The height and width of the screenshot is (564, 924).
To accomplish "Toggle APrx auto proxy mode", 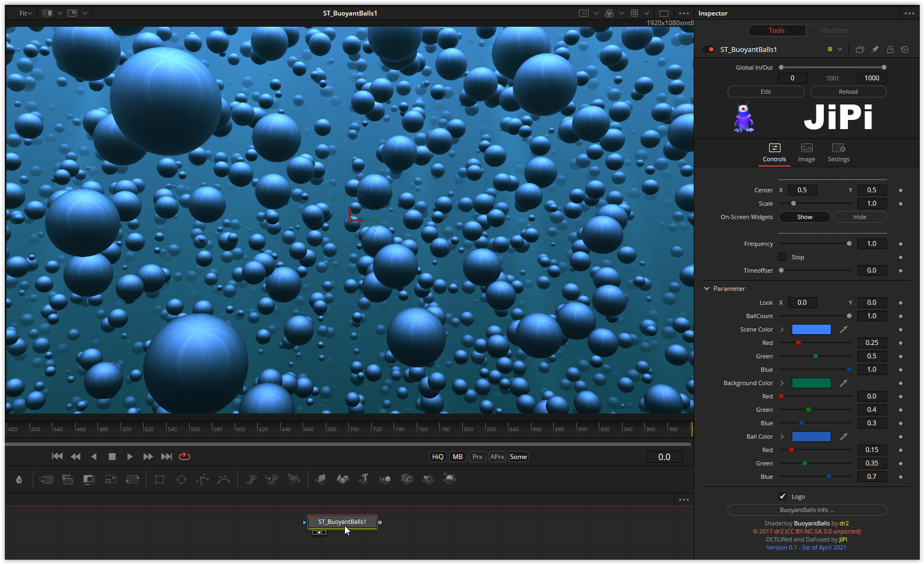I will click(x=497, y=457).
